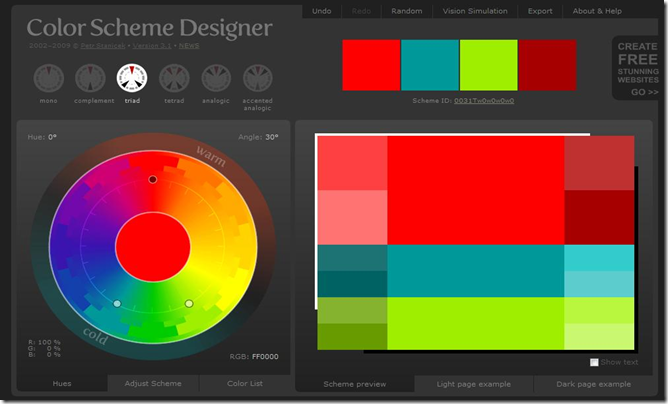Generate a Random color scheme
This screenshot has width=668, height=404.
point(407,11)
